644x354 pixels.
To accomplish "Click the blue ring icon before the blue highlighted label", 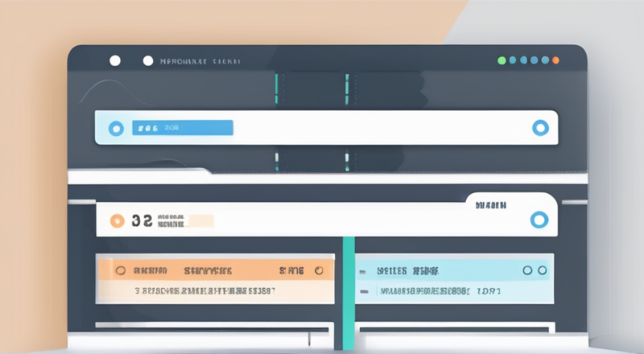I will coord(116,129).
